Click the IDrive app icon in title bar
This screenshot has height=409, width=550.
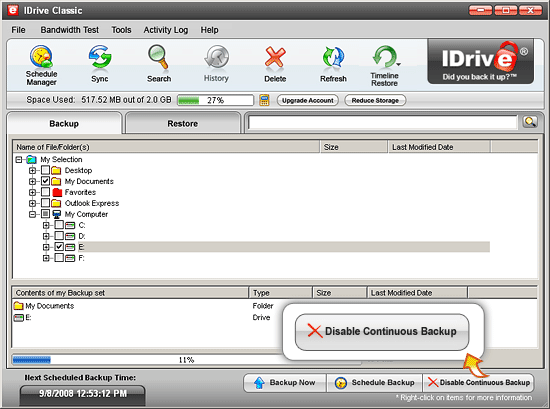point(13,10)
